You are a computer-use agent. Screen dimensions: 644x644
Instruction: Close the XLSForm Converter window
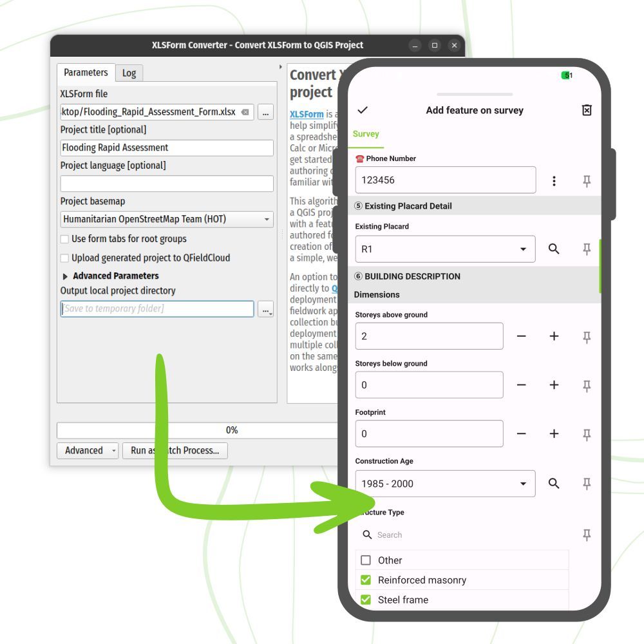[x=454, y=45]
